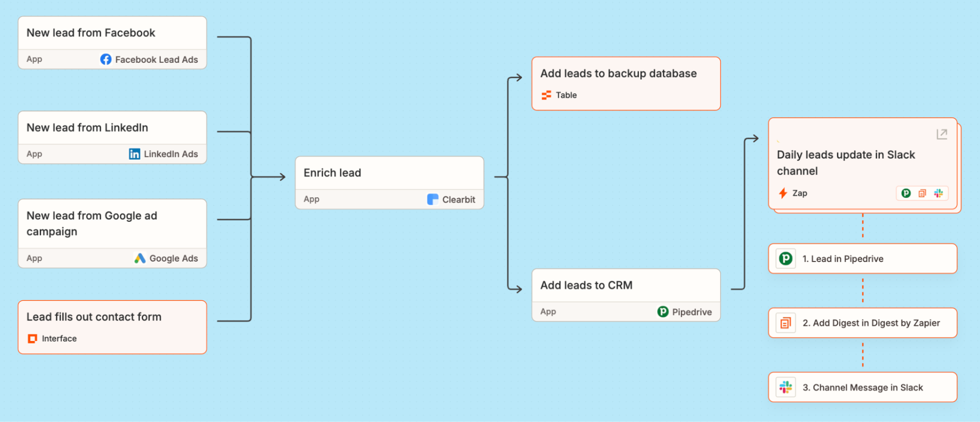This screenshot has width=980, height=422.
Task: Click Digest by Zapier icon in step 2
Action: (x=786, y=323)
